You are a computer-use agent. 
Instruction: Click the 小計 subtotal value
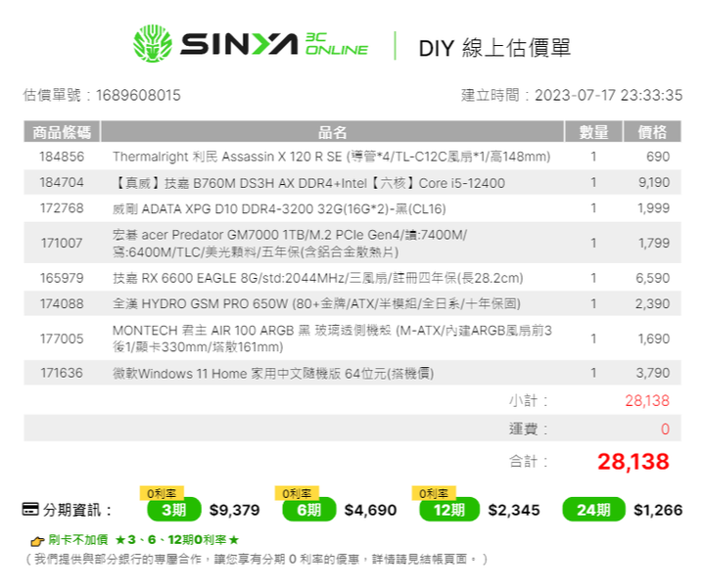(x=647, y=401)
